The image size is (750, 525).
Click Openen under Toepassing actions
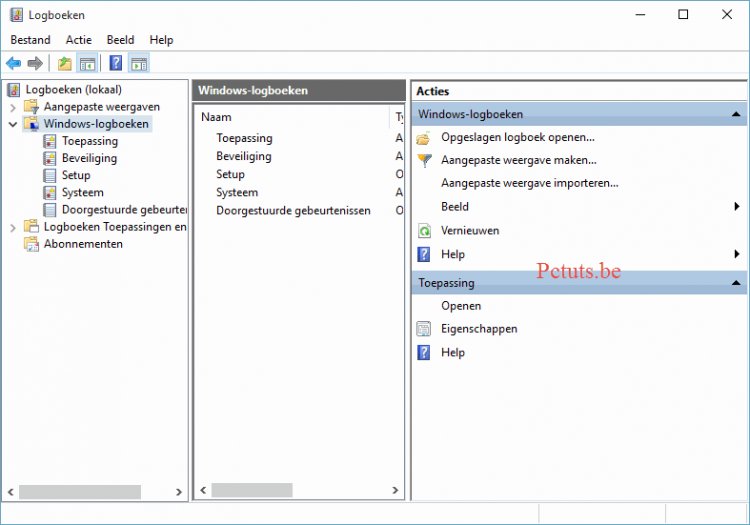[x=461, y=306]
